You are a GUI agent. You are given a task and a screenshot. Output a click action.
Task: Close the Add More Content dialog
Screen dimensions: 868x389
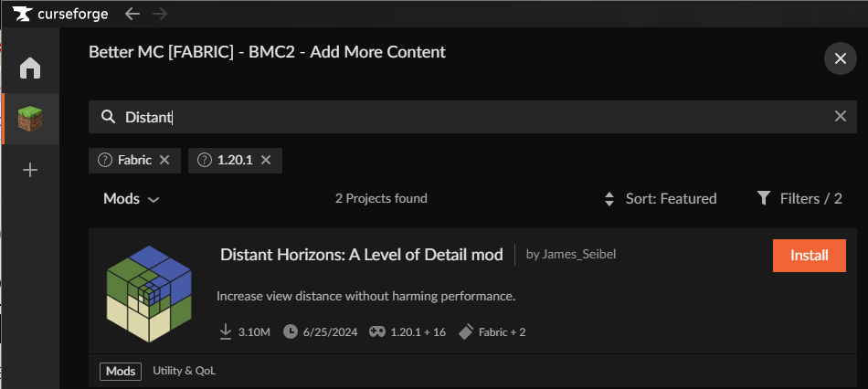841,58
